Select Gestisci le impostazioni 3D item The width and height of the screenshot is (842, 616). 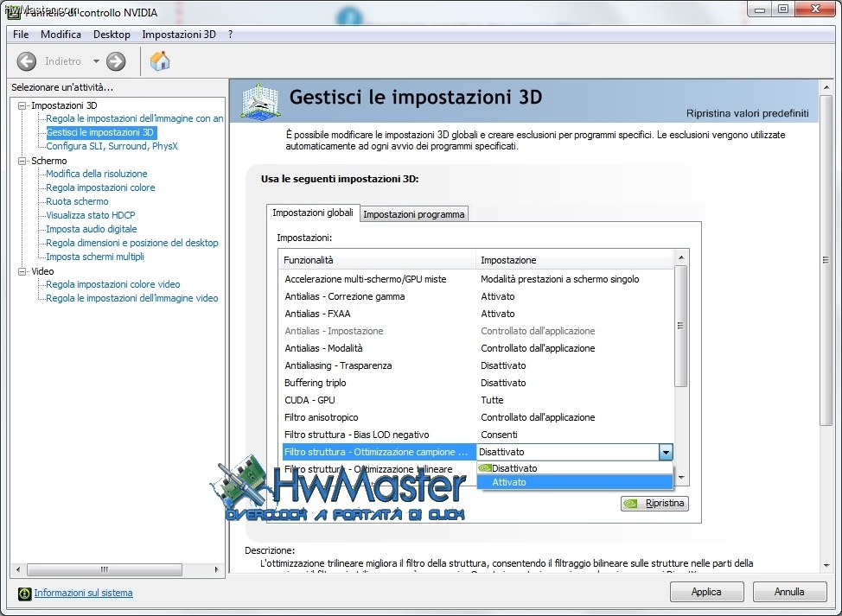click(100, 132)
